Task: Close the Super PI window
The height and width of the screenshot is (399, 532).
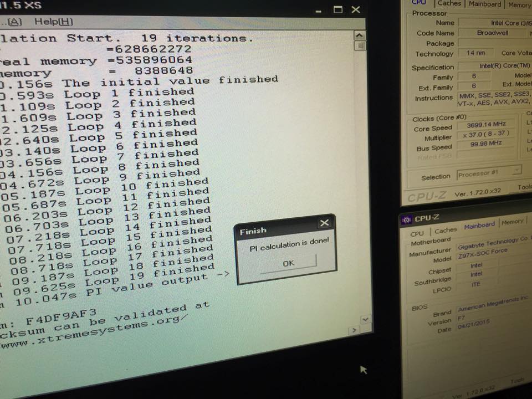Action: [356, 9]
